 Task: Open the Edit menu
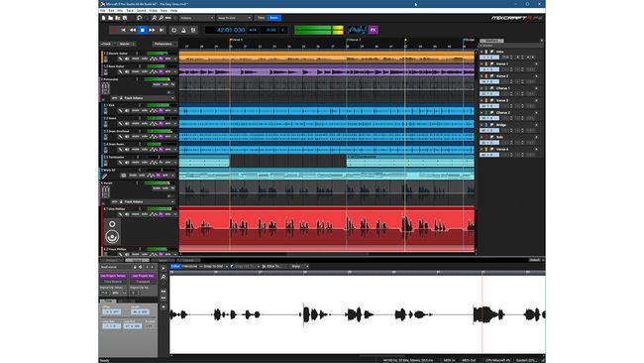tap(111, 10)
